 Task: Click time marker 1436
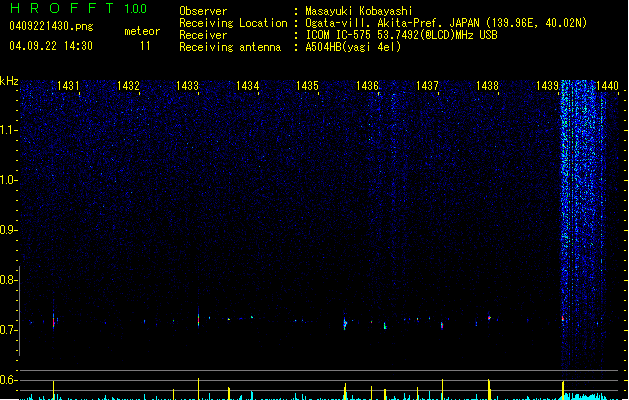367,86
